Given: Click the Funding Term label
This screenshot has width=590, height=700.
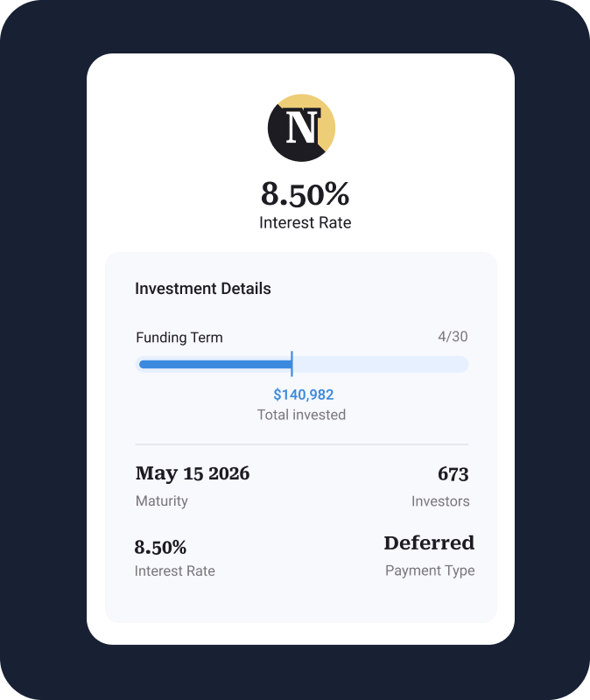Looking at the screenshot, I should 179,338.
